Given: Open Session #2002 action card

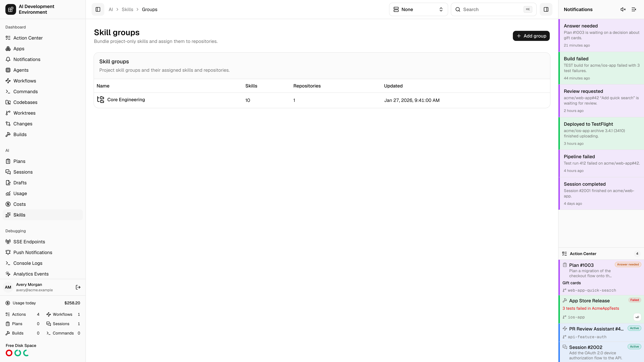Looking at the screenshot, I should (x=601, y=352).
